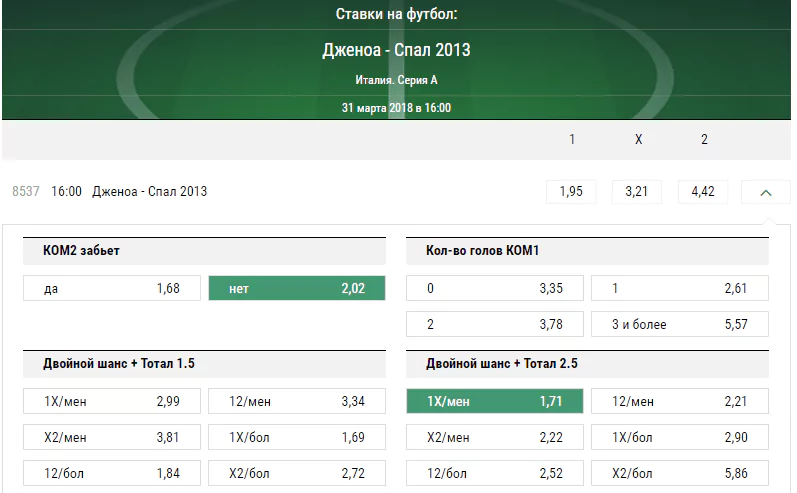The width and height of the screenshot is (797, 493).
Task: Deselect the highlighted 'нет' 2,02 bet
Action: 297,288
